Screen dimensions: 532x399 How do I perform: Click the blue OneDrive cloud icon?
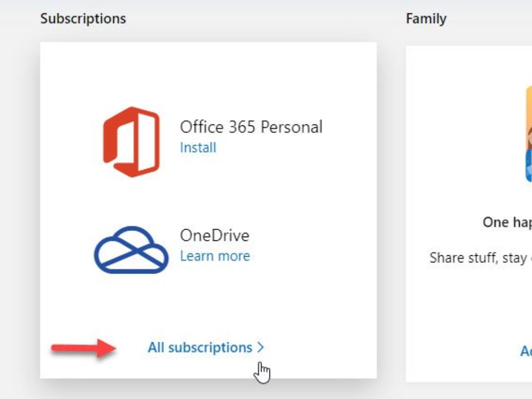coord(131,250)
